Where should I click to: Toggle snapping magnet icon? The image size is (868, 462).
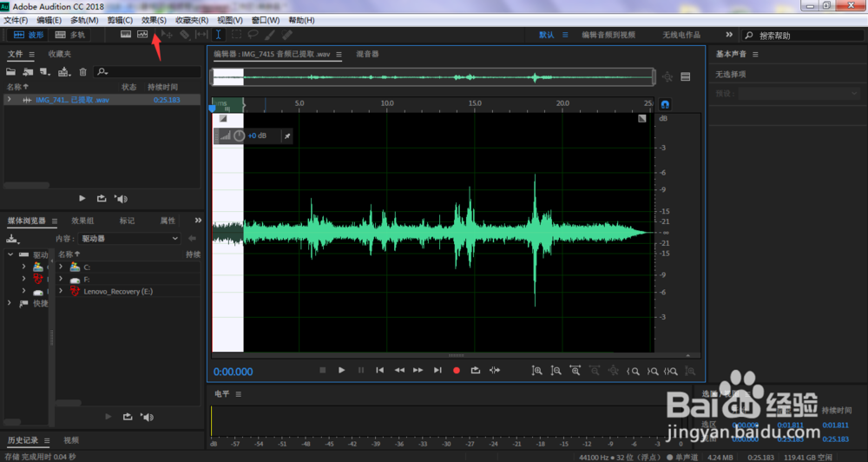tap(665, 104)
